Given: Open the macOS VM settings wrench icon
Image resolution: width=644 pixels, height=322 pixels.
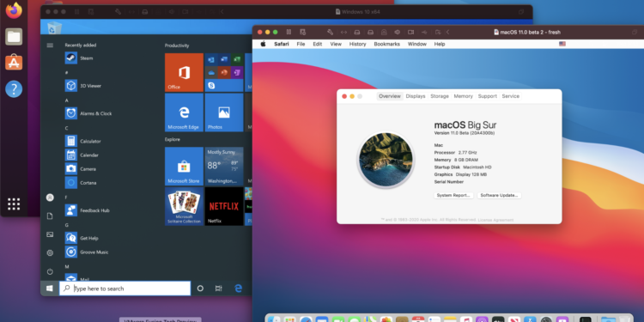Looking at the screenshot, I should [x=330, y=32].
